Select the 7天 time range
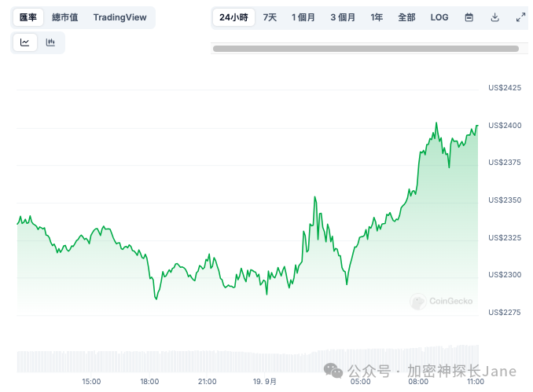Viewport: 533px width, 392px height. [270, 17]
